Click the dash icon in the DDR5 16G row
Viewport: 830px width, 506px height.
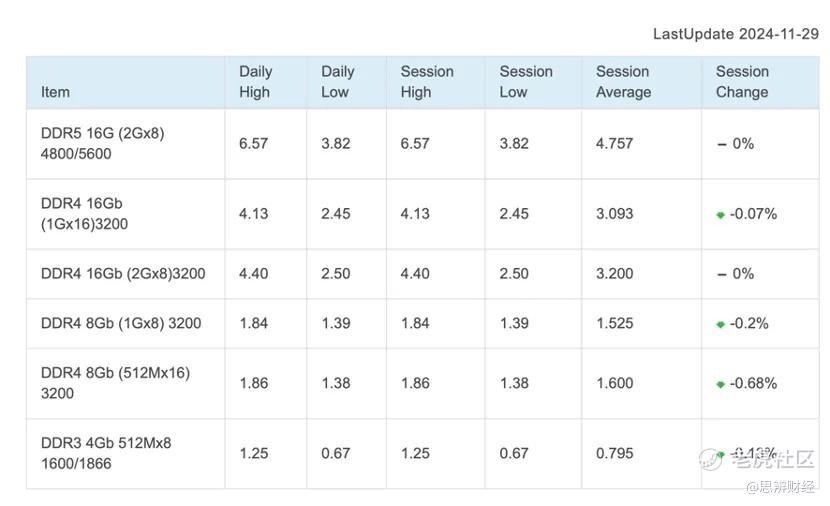tap(721, 144)
